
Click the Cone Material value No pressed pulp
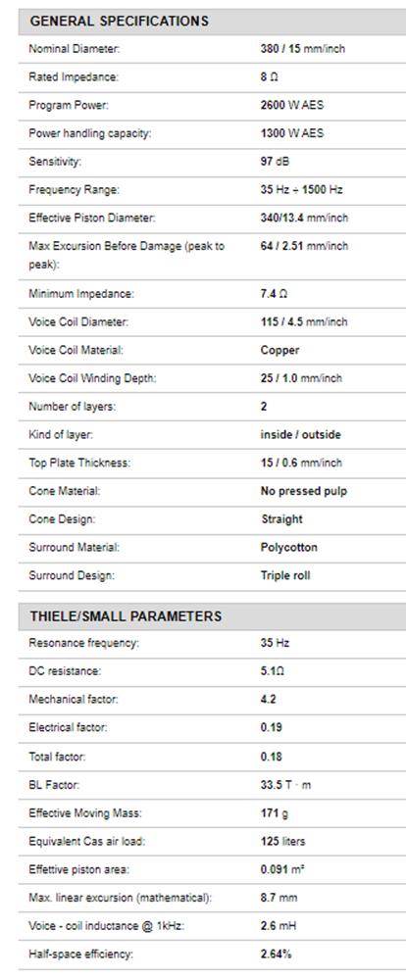coord(303,491)
